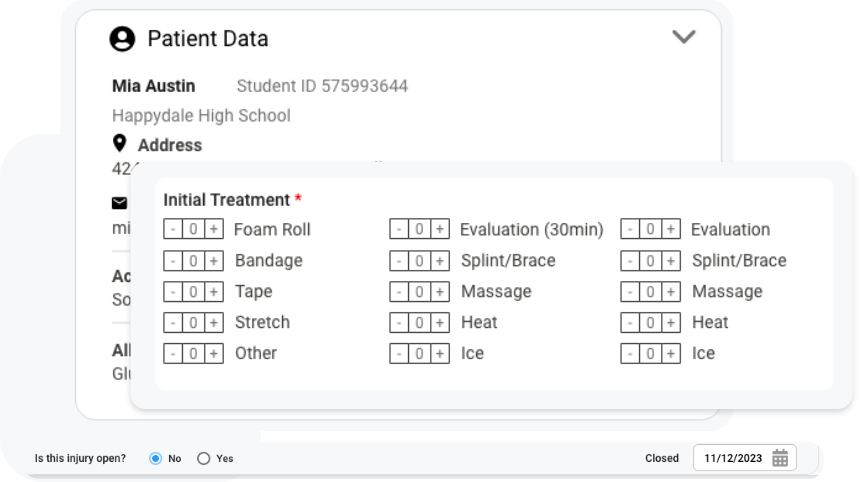Add one Evaluation (30min) treatment
The width and height of the screenshot is (862, 482).
pyautogui.click(x=440, y=229)
